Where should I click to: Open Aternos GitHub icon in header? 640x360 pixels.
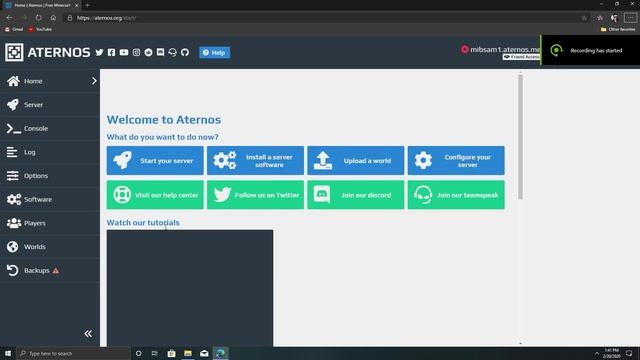coord(185,53)
